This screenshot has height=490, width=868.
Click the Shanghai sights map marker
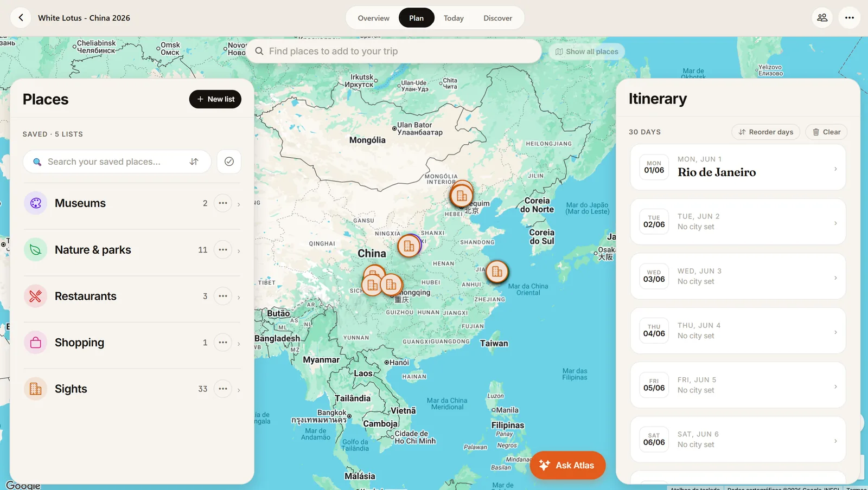[x=497, y=272]
